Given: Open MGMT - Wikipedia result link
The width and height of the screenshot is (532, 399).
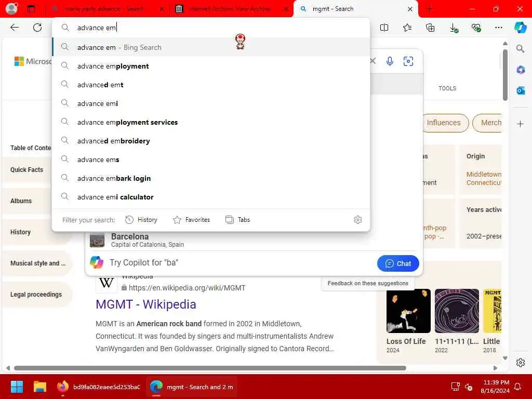Looking at the screenshot, I should [146, 304].
